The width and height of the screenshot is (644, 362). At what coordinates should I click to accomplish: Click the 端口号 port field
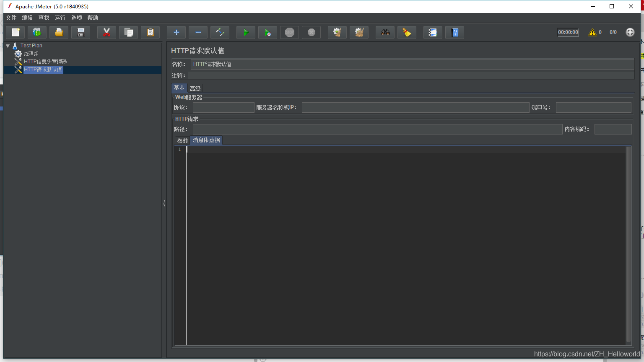(x=594, y=108)
